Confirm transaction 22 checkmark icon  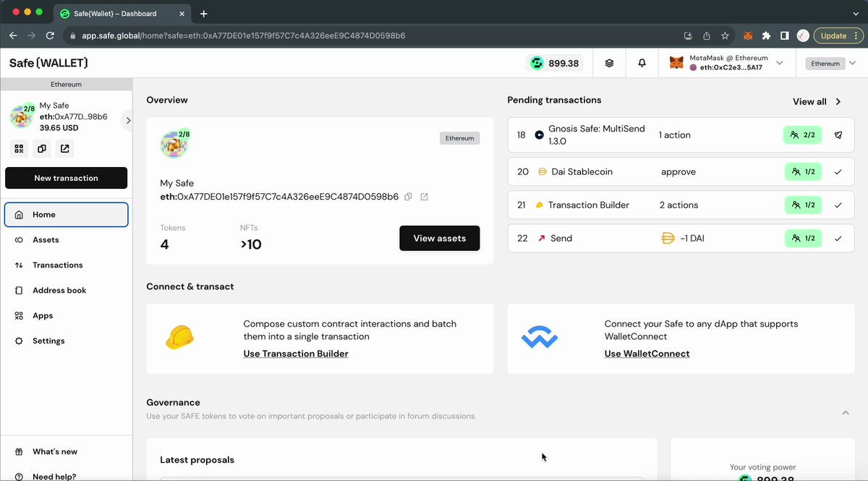838,238
